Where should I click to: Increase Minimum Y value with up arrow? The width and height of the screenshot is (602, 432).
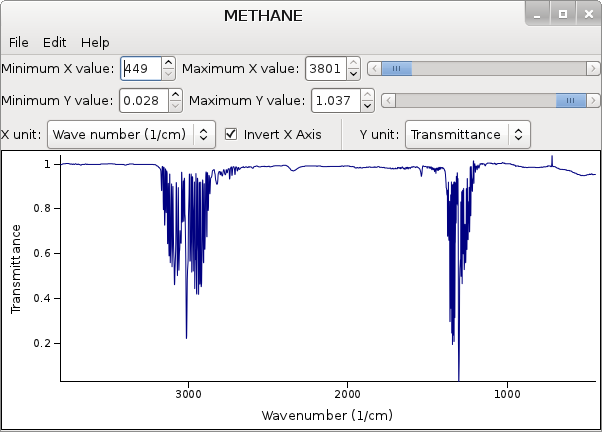coord(175,94)
